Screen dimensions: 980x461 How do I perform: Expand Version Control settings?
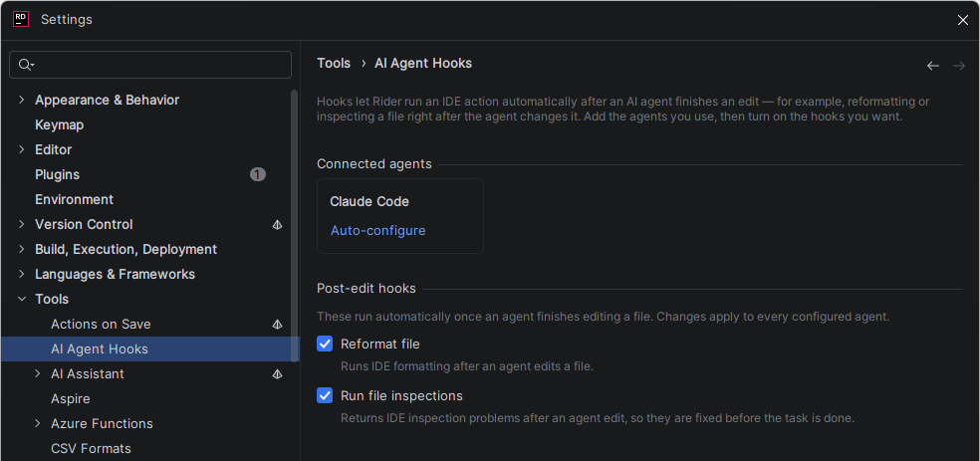click(x=22, y=224)
